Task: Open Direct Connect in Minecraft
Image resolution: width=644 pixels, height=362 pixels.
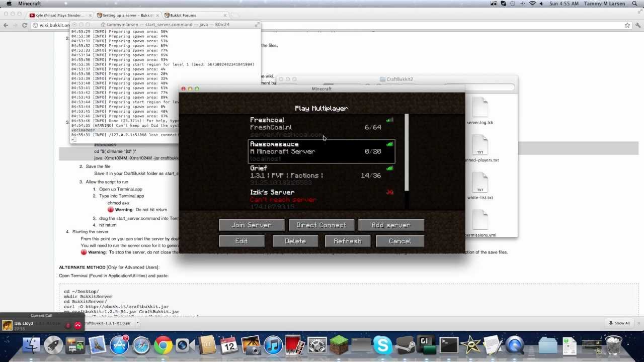Action: [x=321, y=225]
